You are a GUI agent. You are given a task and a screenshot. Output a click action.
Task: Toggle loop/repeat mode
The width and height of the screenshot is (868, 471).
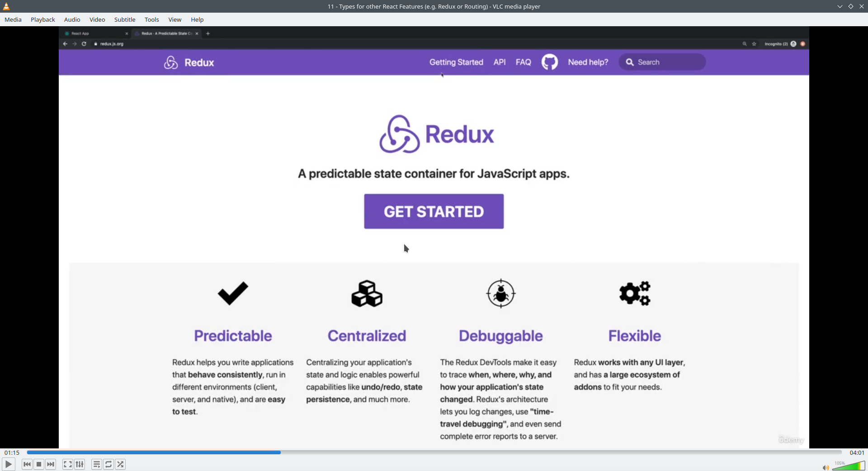[108, 464]
